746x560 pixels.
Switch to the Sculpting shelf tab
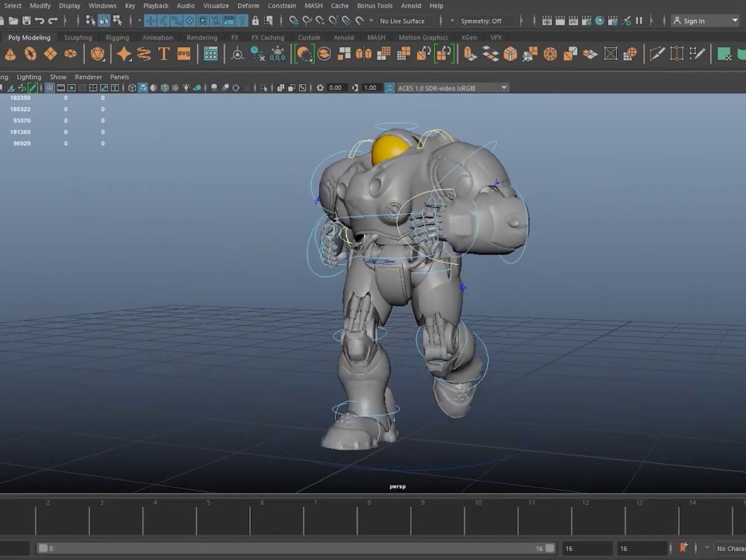(78, 37)
